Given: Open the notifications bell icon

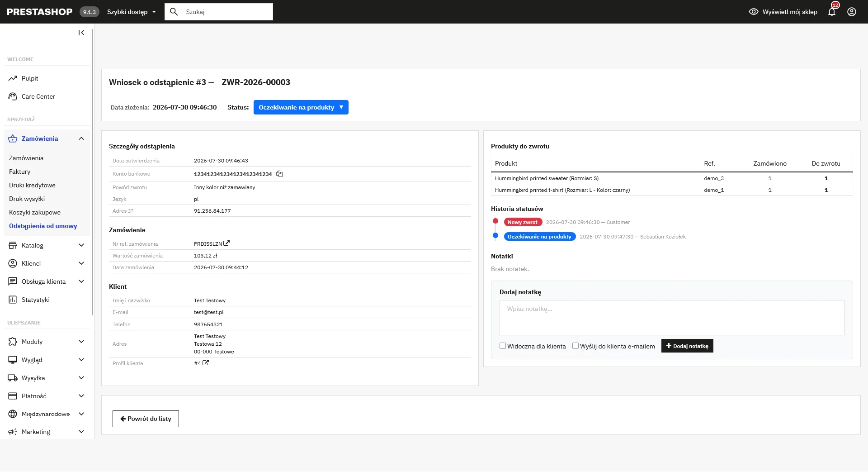Looking at the screenshot, I should tap(832, 12).
